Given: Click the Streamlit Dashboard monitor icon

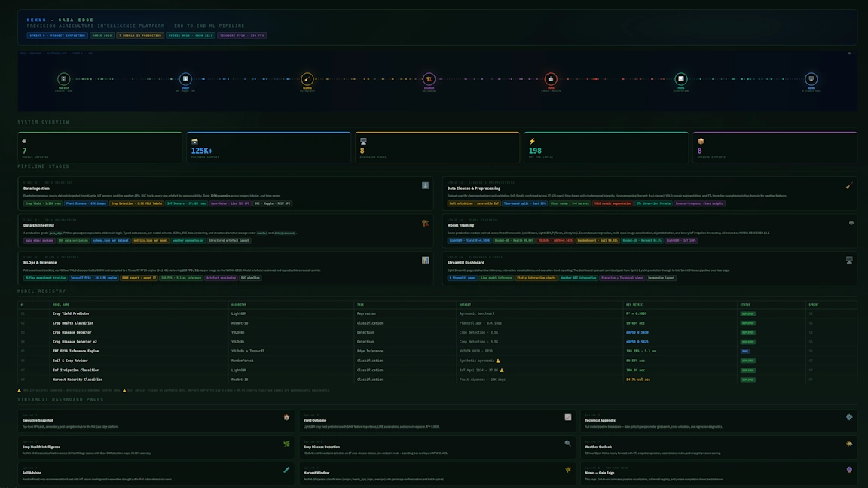Looking at the screenshot, I should point(849,260).
